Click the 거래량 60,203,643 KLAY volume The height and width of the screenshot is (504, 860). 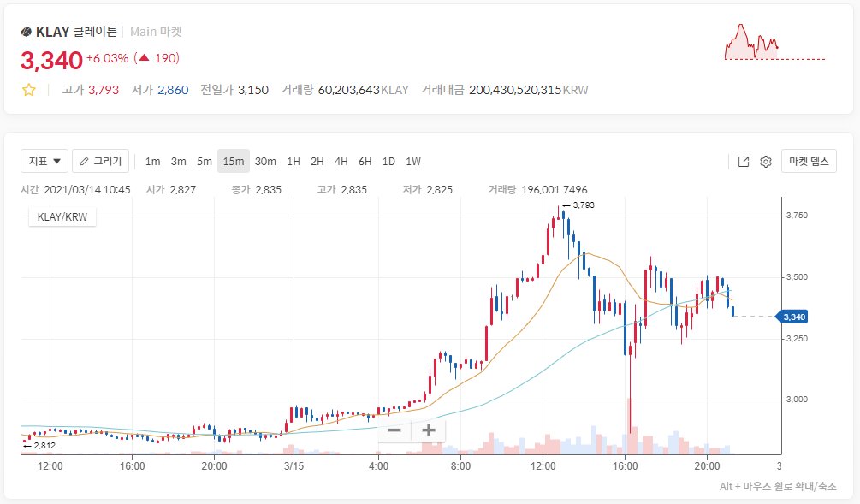click(x=345, y=90)
